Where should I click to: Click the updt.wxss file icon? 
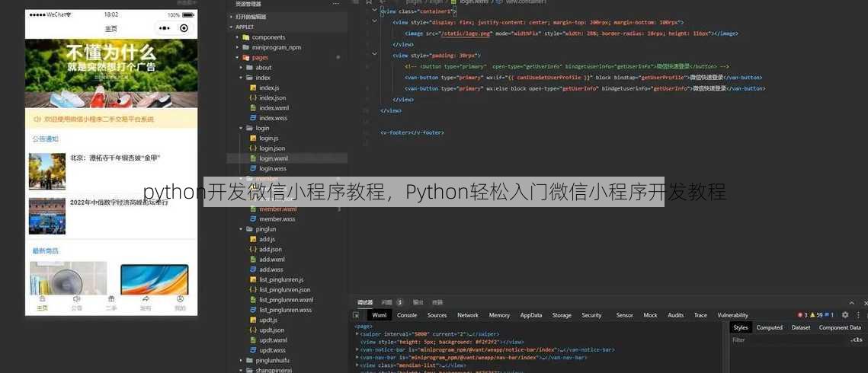253,350
